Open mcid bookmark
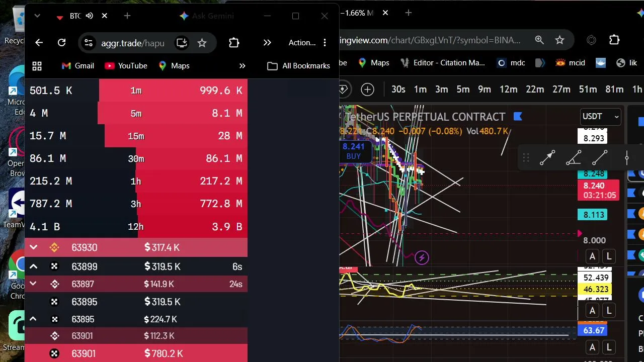This screenshot has width=644, height=362. pos(571,63)
